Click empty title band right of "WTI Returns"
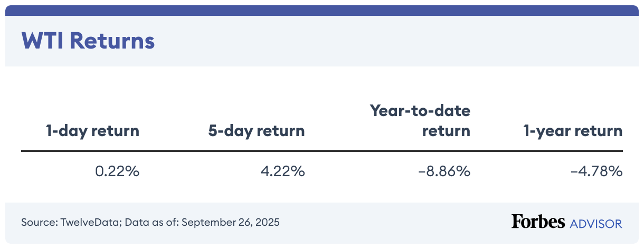 (x=396, y=41)
